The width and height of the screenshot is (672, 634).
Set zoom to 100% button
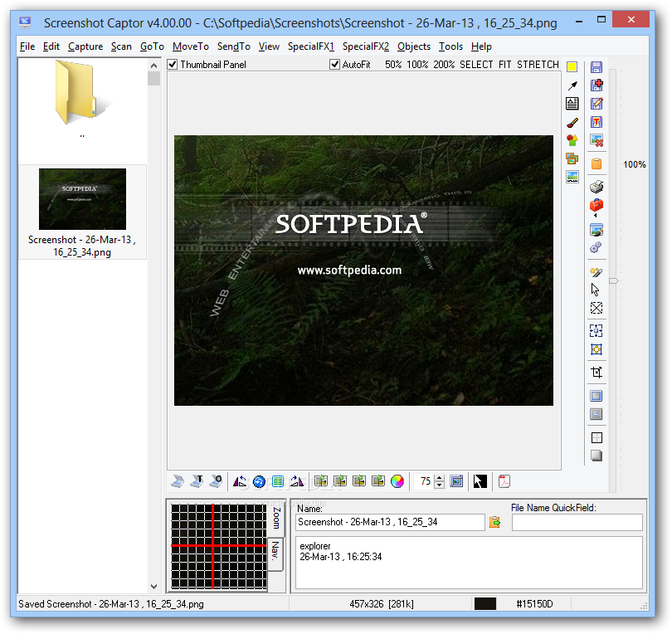(417, 64)
